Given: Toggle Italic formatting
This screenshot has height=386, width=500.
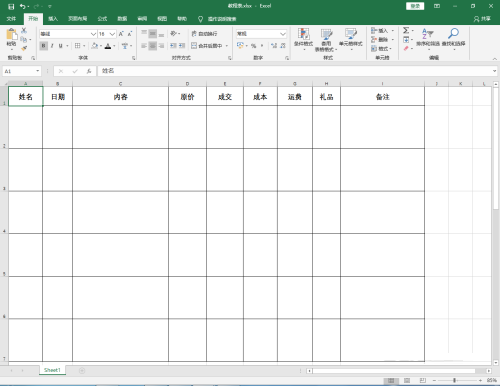Looking at the screenshot, I should [52, 46].
